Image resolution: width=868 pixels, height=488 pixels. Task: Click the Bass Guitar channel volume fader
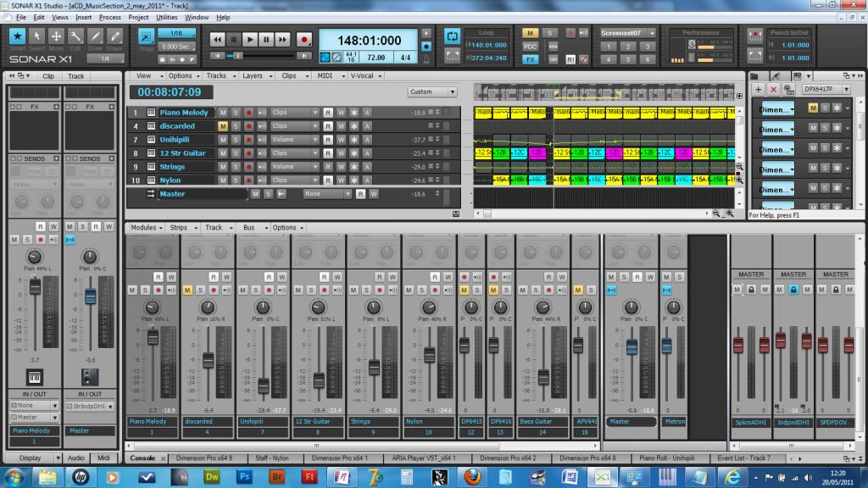543,376
